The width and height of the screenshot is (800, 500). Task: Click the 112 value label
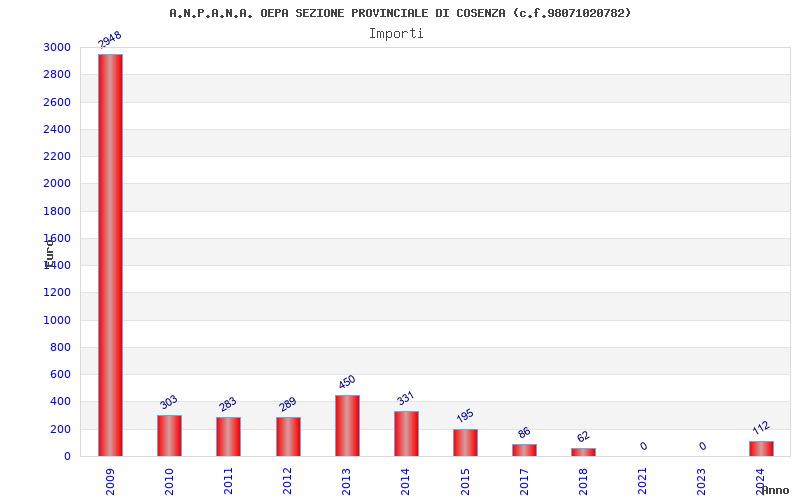coord(761,428)
